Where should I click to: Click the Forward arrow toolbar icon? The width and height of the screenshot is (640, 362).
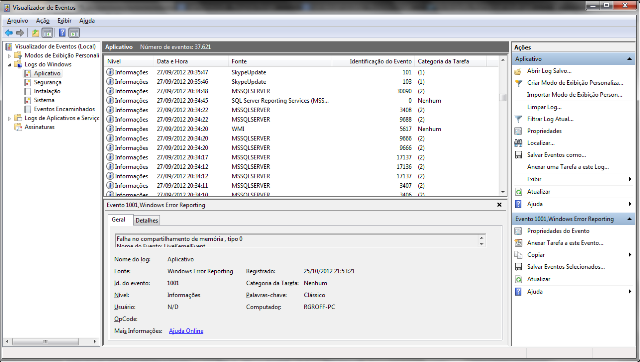(20, 33)
